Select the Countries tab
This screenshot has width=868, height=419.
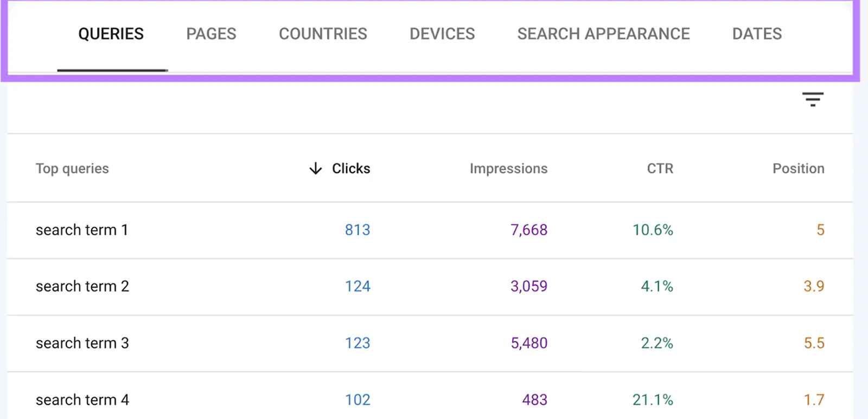coord(323,34)
